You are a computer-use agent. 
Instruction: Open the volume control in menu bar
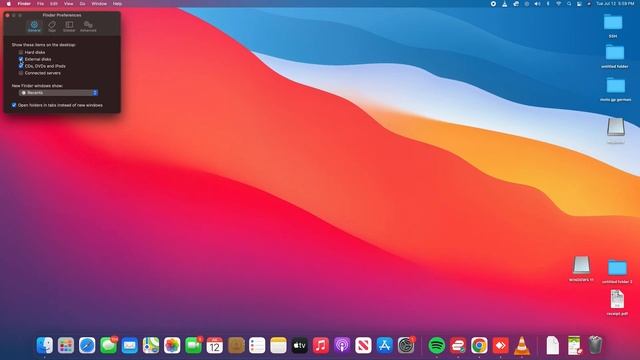pyautogui.click(x=537, y=4)
